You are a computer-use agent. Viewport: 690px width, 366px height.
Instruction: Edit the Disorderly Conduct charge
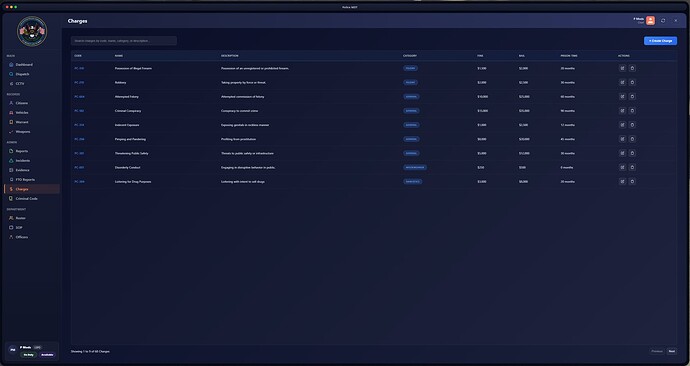pyautogui.click(x=622, y=167)
